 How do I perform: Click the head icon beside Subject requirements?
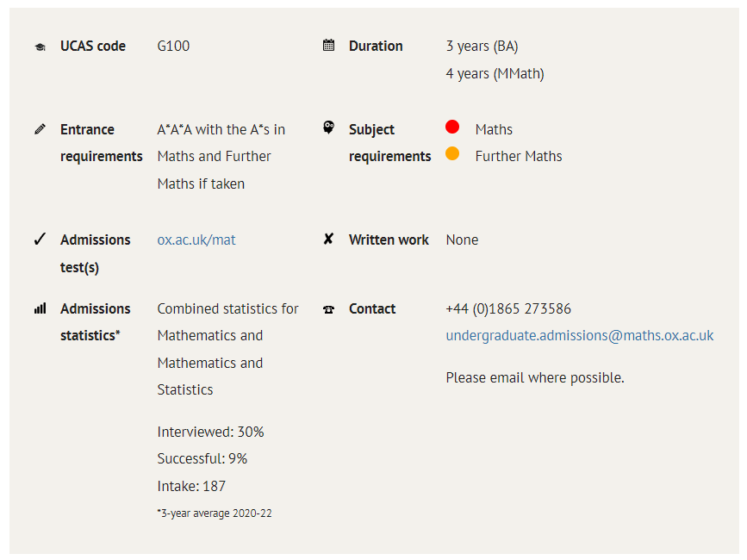329,128
